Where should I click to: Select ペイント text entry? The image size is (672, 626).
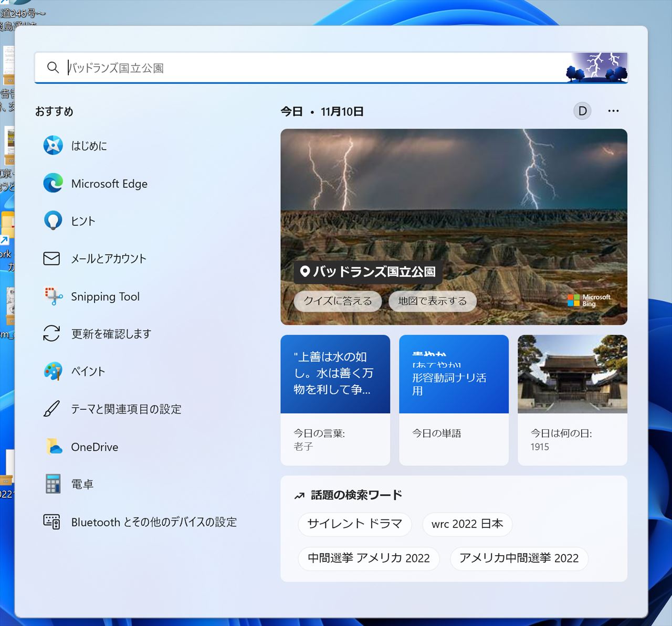(x=88, y=372)
